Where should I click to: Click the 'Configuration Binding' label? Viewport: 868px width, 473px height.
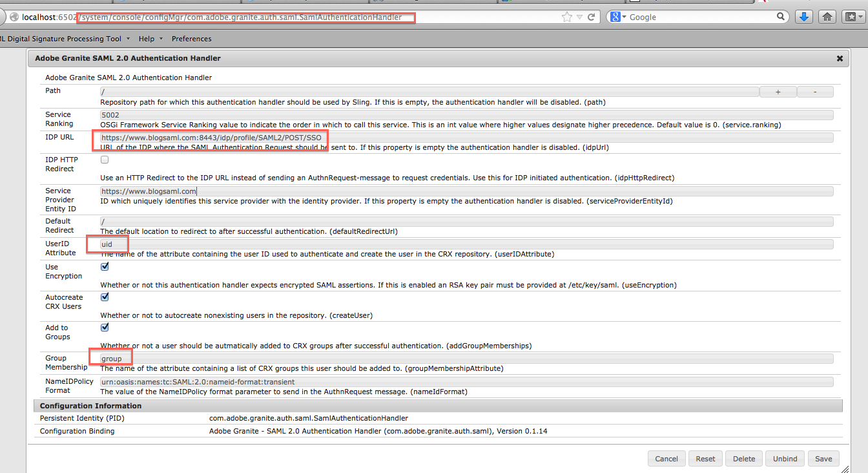click(x=77, y=431)
